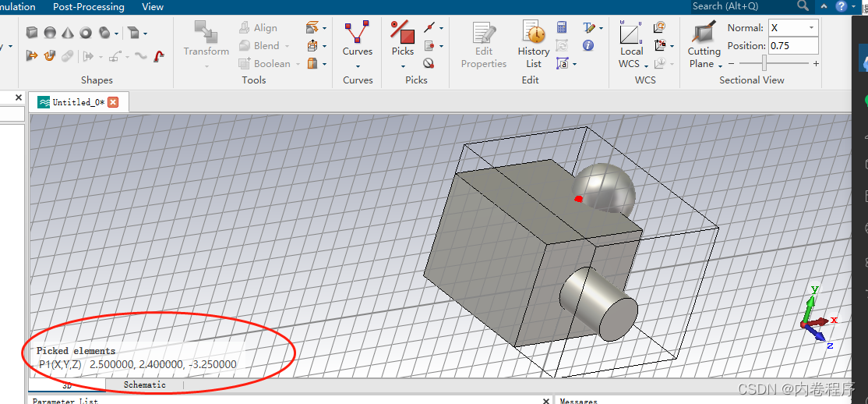Select the Torus shape tool

click(x=85, y=33)
